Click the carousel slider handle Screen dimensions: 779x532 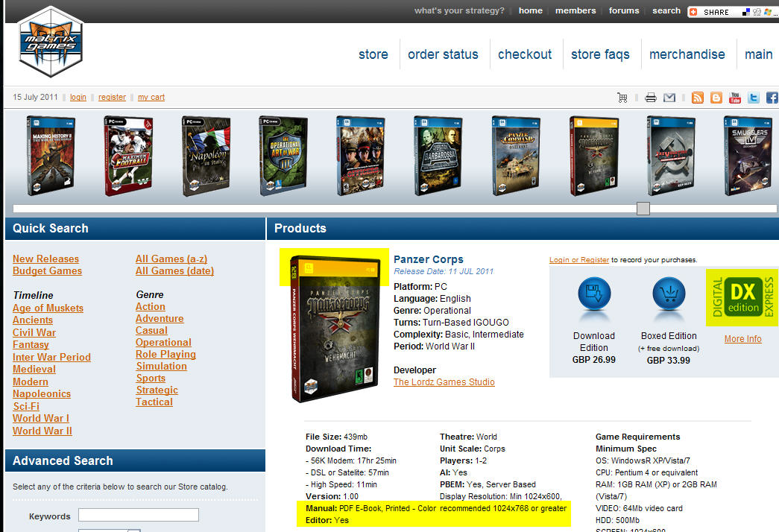643,209
